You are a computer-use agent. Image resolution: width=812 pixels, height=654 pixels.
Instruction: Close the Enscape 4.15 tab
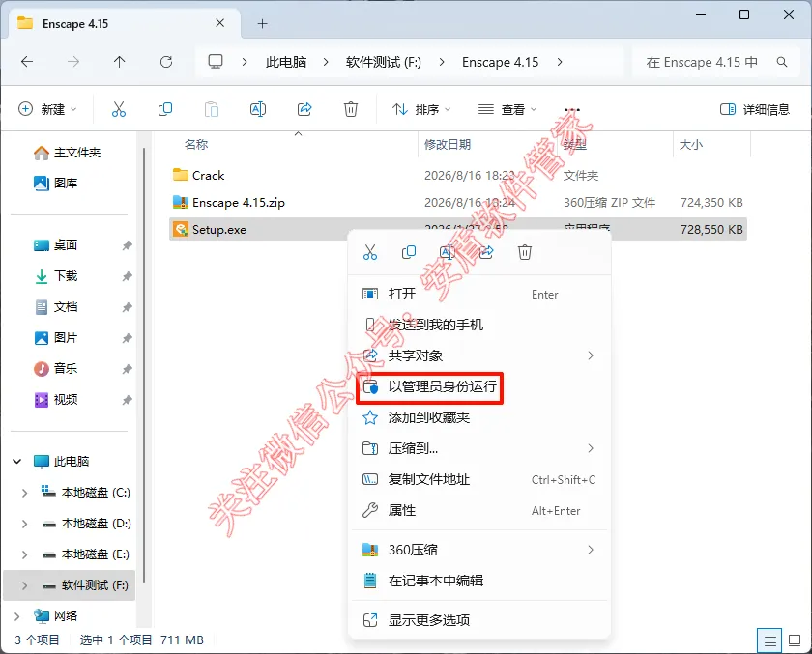[x=220, y=23]
